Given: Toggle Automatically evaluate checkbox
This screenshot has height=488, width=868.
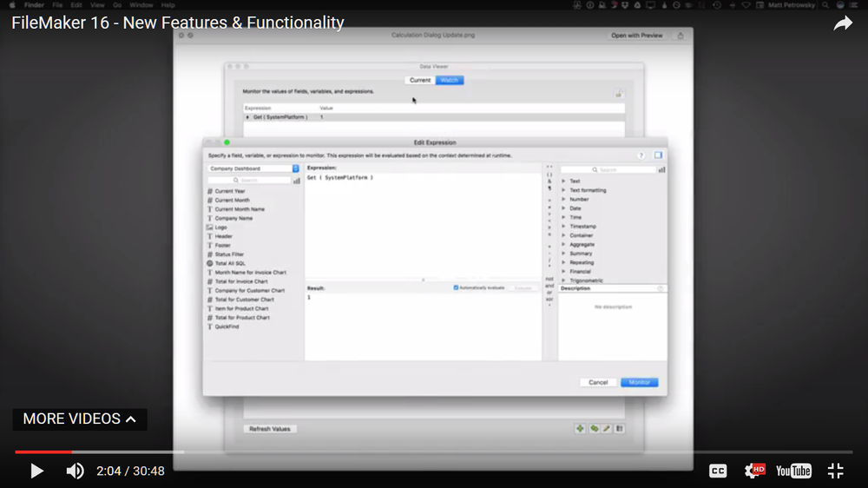Looking at the screenshot, I should pos(457,288).
